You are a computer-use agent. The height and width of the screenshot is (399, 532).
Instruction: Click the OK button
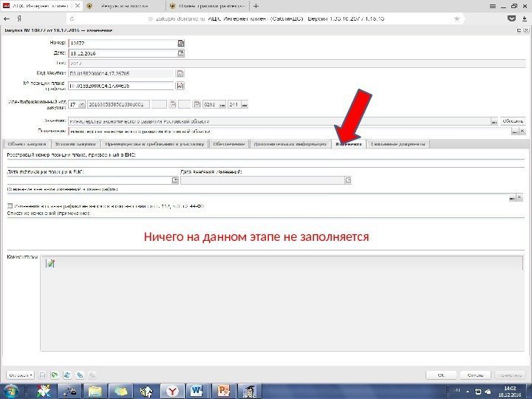(441, 375)
